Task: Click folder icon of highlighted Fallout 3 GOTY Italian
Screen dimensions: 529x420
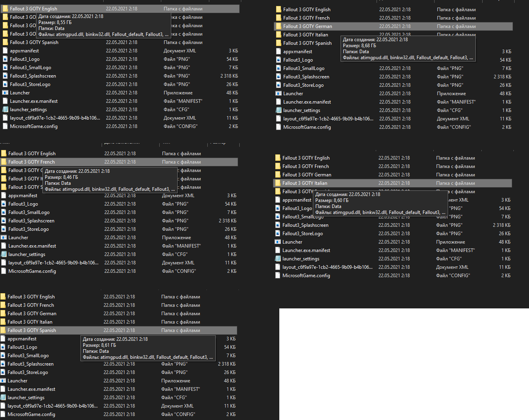Action: coord(278,183)
